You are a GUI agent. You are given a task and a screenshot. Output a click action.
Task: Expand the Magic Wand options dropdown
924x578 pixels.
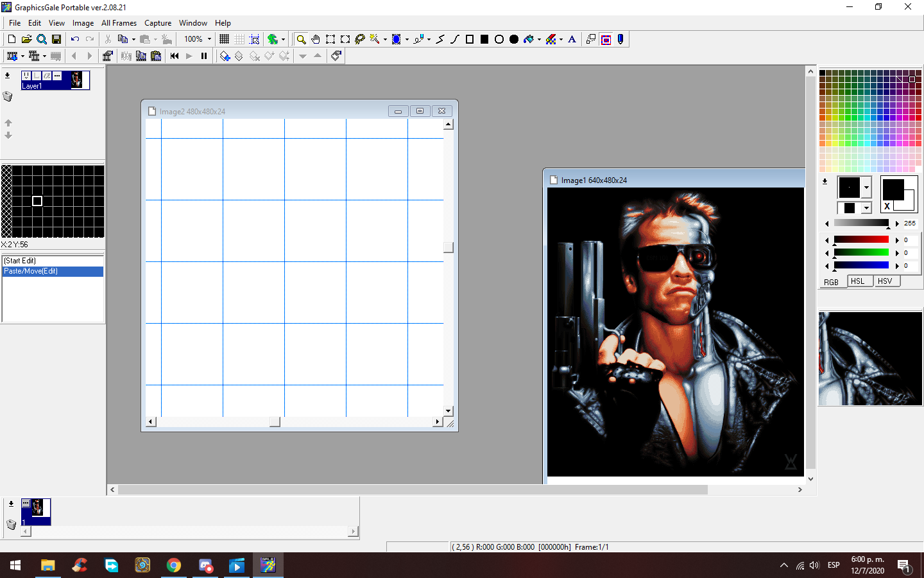point(385,39)
